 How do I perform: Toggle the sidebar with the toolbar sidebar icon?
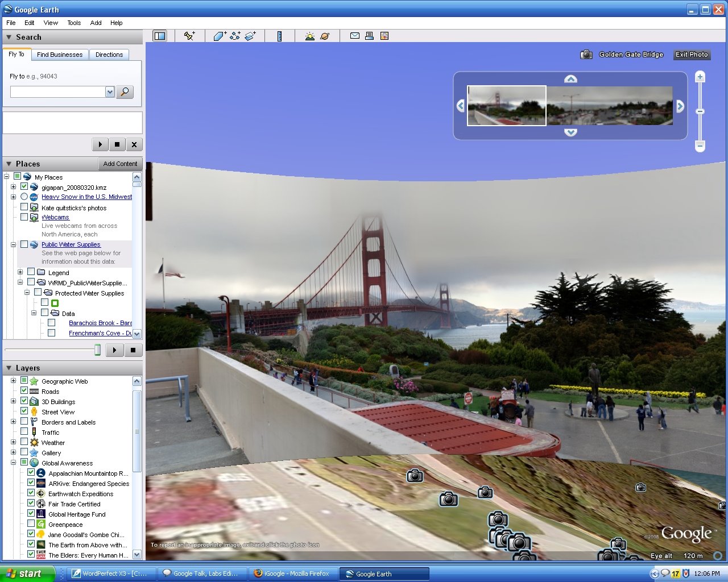160,36
